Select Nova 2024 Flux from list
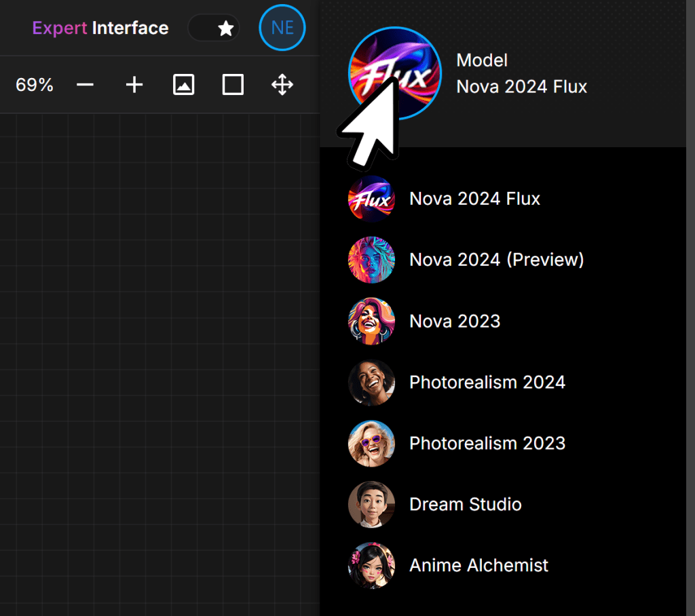 point(474,199)
